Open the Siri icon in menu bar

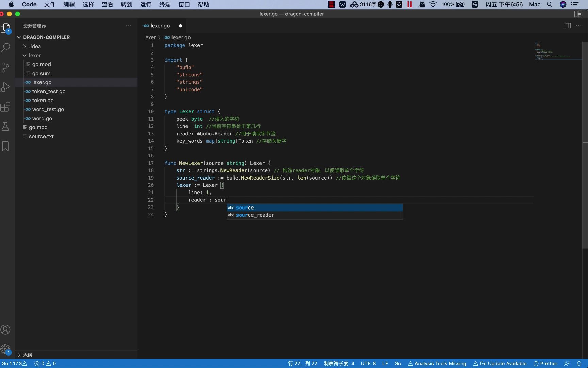pos(563,4)
